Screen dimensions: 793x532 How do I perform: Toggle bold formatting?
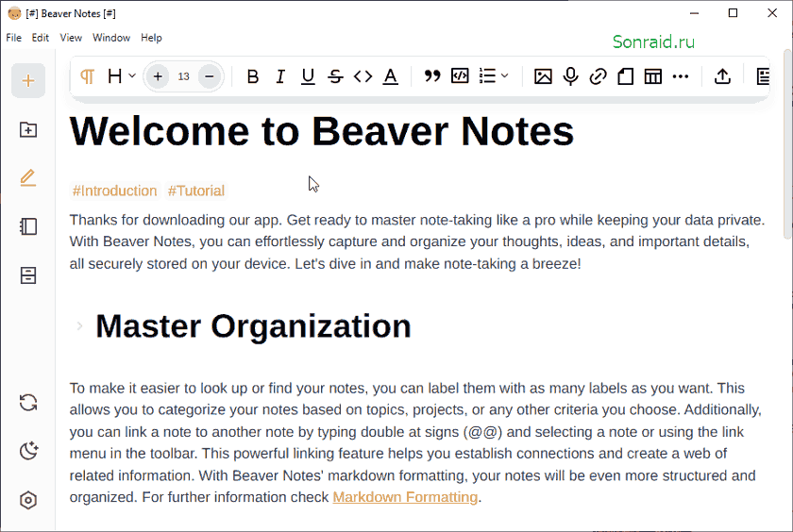tap(252, 76)
